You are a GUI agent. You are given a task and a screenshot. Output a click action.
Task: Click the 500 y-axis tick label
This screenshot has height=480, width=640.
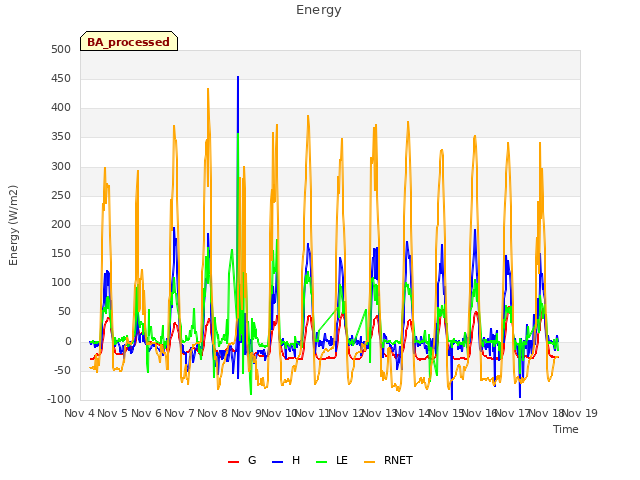click(x=61, y=49)
